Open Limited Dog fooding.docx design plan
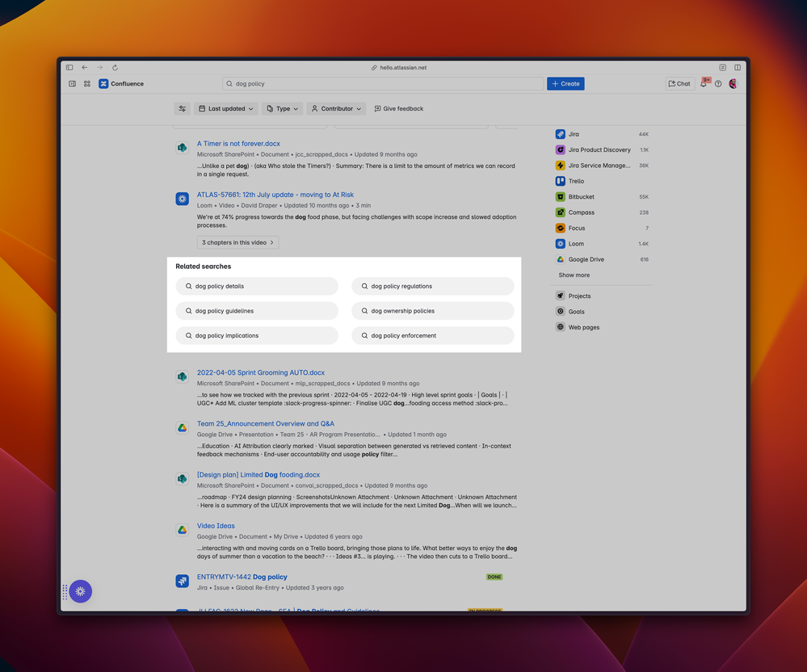This screenshot has width=807, height=672. 258,474
